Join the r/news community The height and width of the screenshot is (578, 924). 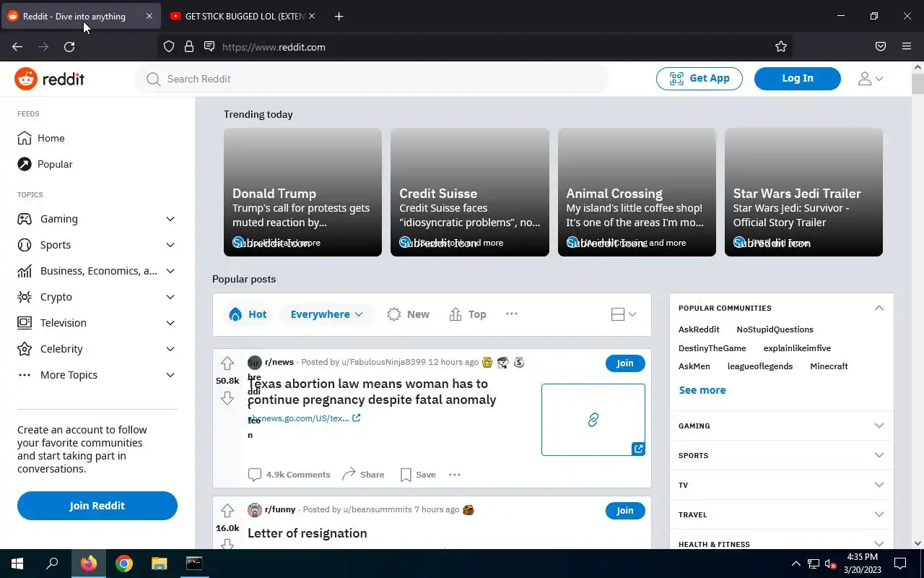click(625, 363)
